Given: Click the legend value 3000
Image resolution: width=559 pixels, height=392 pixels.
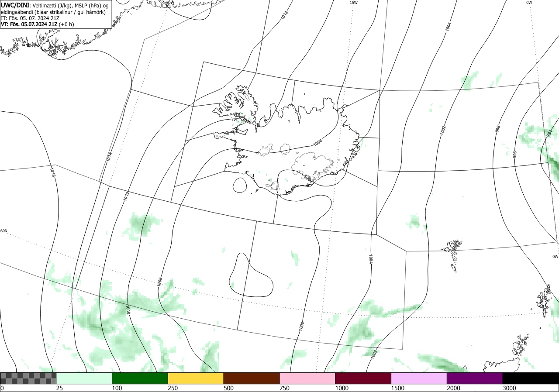Looking at the screenshot, I should (x=509, y=388).
